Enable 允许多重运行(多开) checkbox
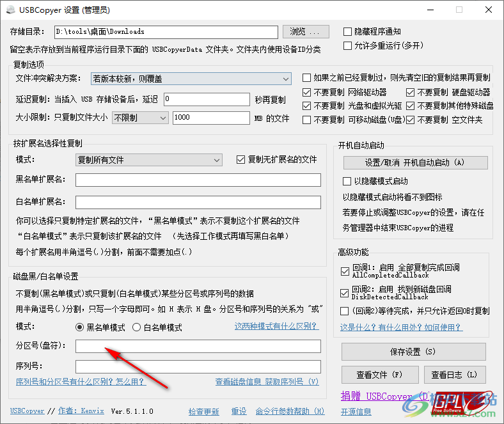The width and height of the screenshot is (504, 424). (347, 45)
